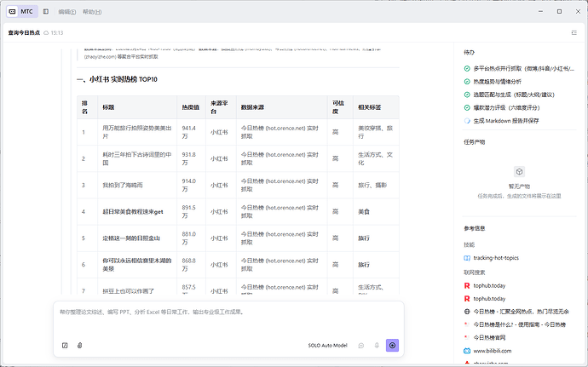Click the 参考信息 section label
Screen dimensions: 588x367
coord(475,228)
